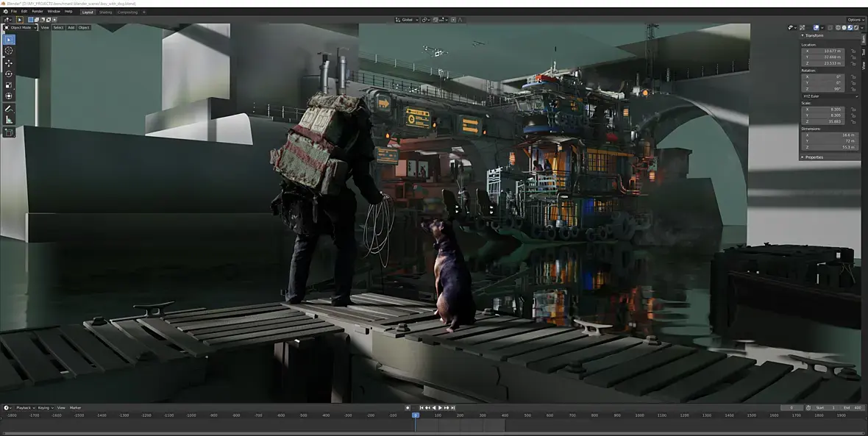Select the Cursor tool in the toolbar
Viewport: 868px width, 436px height.
click(x=9, y=51)
